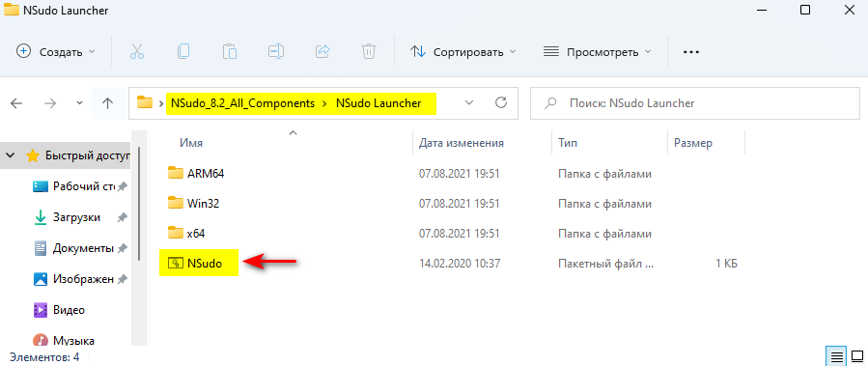This screenshot has height=366, width=868.
Task: Click the search magnifier icon
Action: pyautogui.click(x=550, y=103)
